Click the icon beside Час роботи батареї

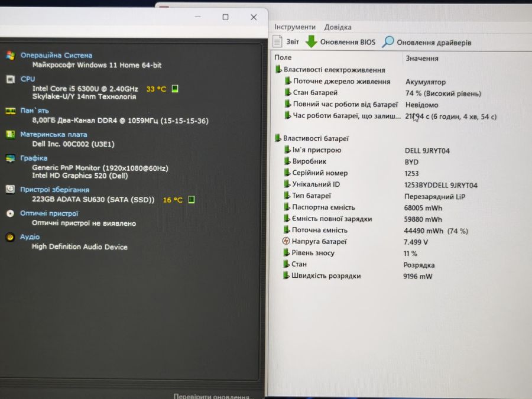pyautogui.click(x=288, y=115)
